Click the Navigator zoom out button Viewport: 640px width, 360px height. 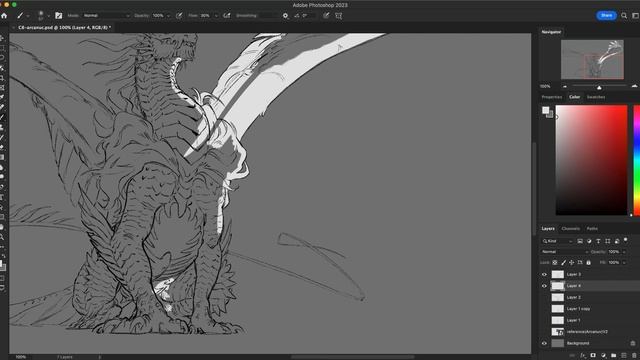[x=565, y=87]
